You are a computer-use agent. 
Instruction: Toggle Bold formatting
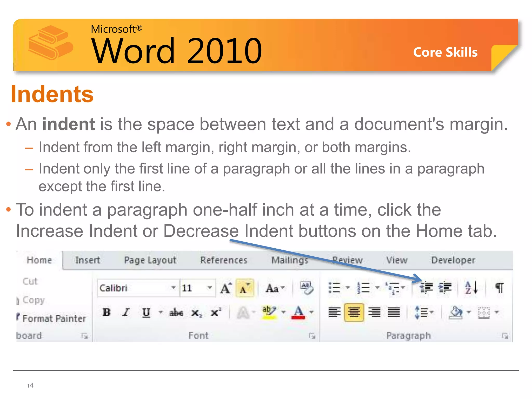pyautogui.click(x=107, y=312)
